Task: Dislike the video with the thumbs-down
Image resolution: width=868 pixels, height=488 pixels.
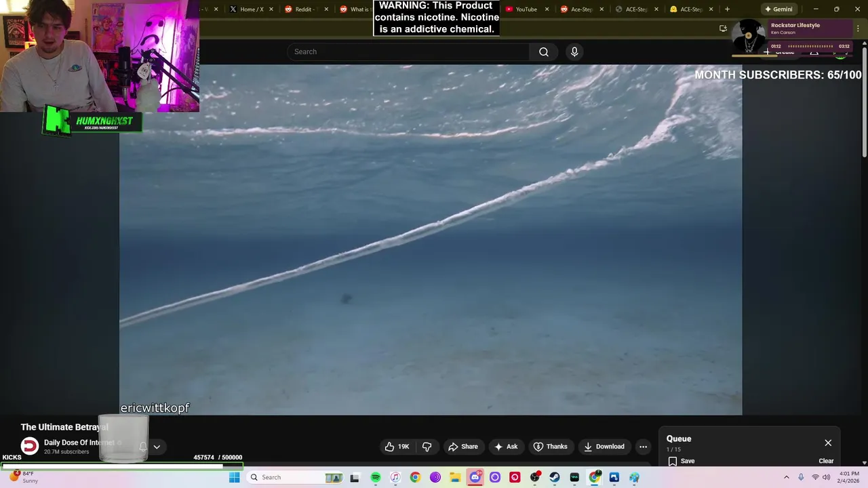Action: pos(427,447)
